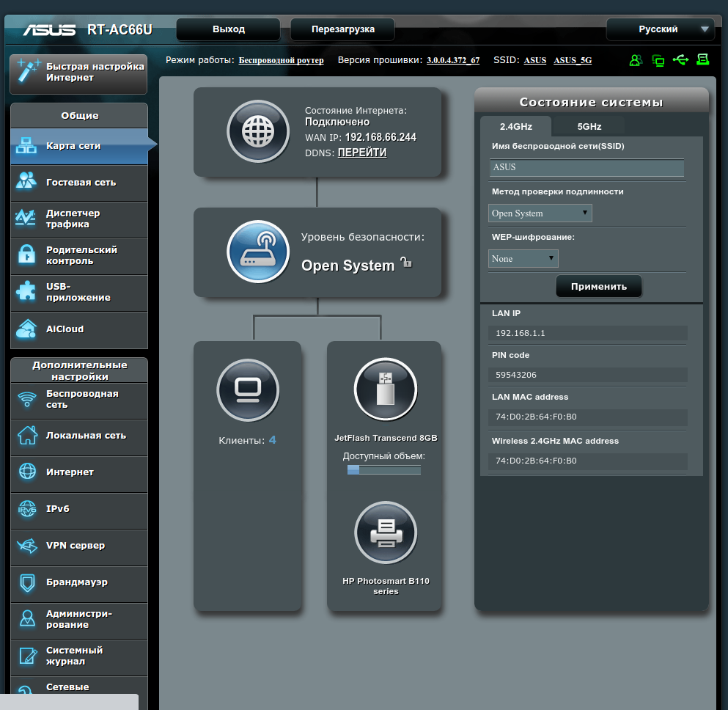This screenshot has width=728, height=710.
Task: Open the Родительский контроль menu item
Action: 79,256
